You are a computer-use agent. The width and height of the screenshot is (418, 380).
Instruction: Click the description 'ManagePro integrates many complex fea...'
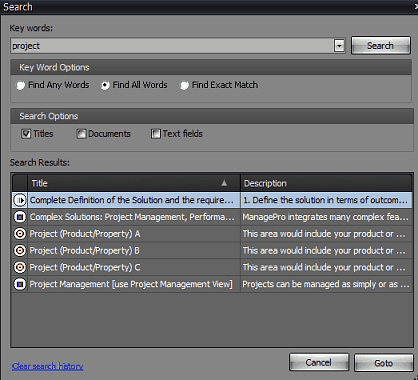[x=326, y=217]
